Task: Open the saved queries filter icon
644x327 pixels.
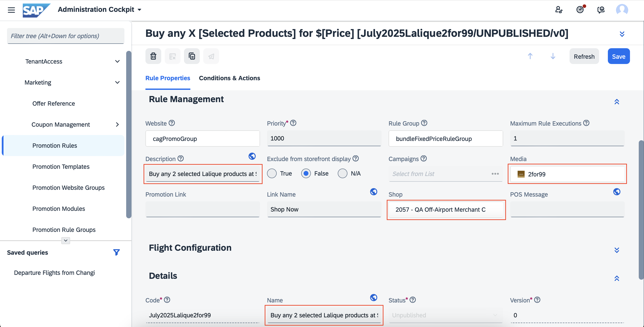Action: [116, 252]
